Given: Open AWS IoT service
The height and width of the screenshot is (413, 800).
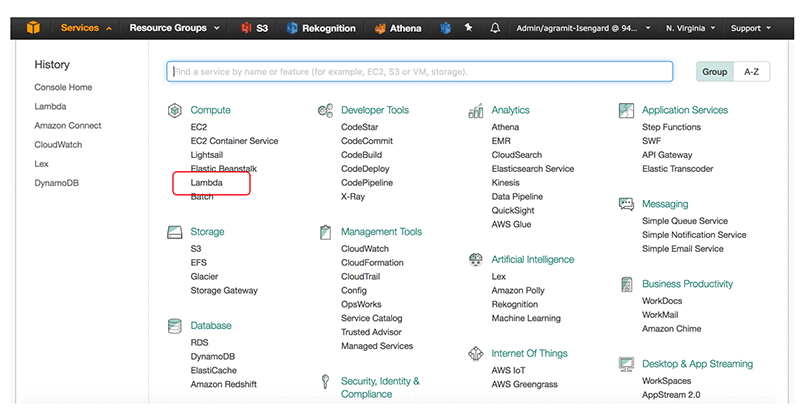Looking at the screenshot, I should point(508,371).
